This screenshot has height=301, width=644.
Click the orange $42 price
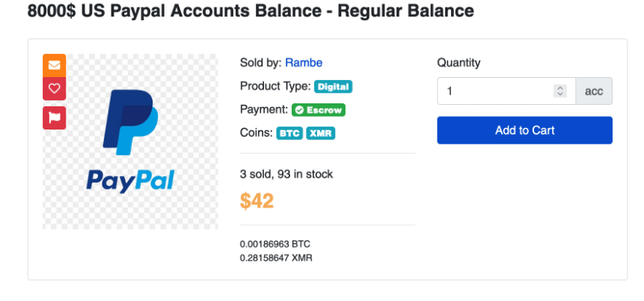pos(257,200)
